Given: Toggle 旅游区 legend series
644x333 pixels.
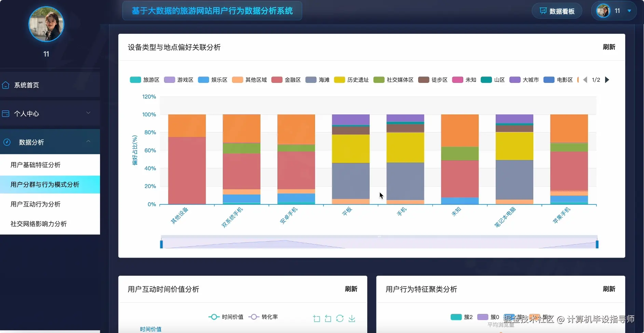Looking at the screenshot, I should tap(145, 80).
